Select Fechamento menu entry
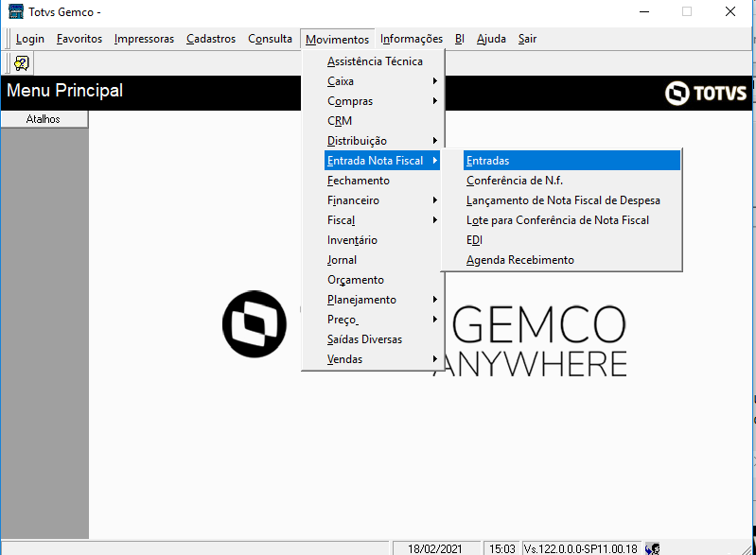The width and height of the screenshot is (756, 555). coord(382,181)
